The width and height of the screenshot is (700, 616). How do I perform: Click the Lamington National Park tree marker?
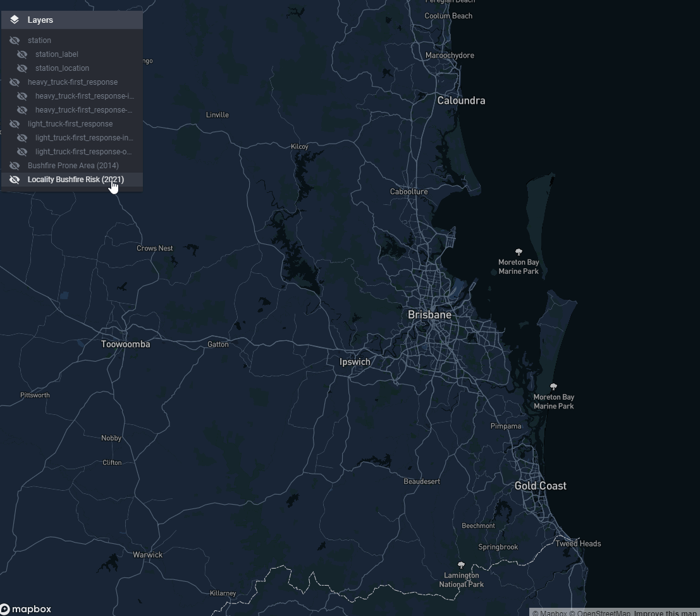pos(461,565)
